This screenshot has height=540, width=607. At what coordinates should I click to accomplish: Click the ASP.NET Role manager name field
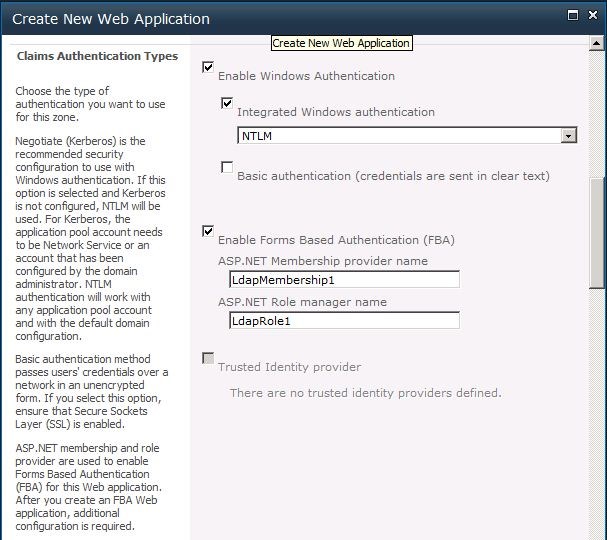coord(345,321)
